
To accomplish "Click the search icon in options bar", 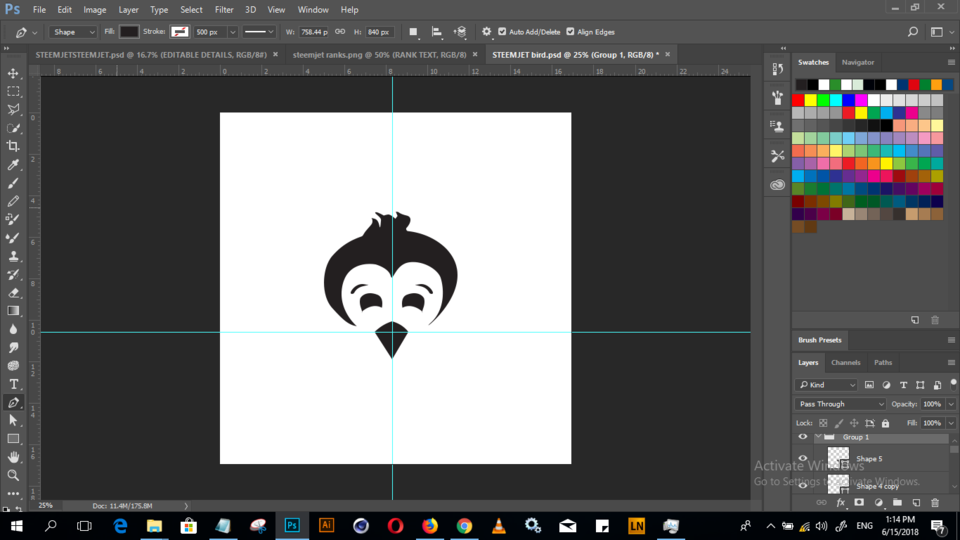I will click(x=913, y=32).
